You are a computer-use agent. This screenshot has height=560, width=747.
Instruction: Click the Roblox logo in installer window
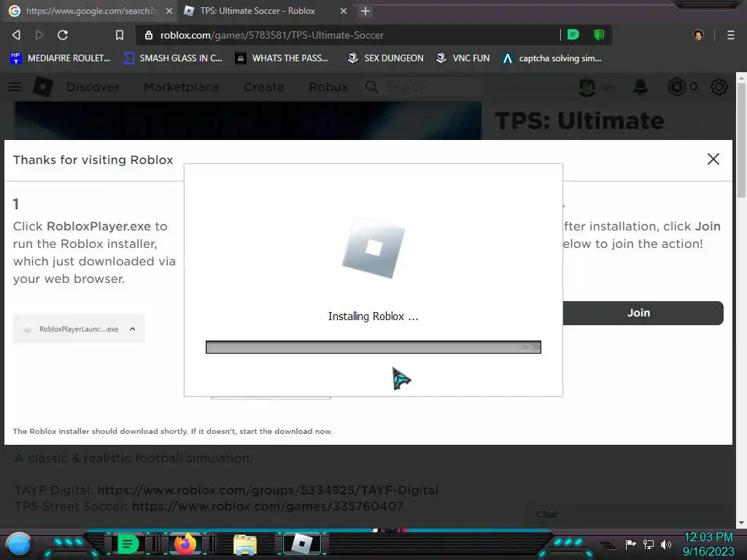tap(373, 248)
